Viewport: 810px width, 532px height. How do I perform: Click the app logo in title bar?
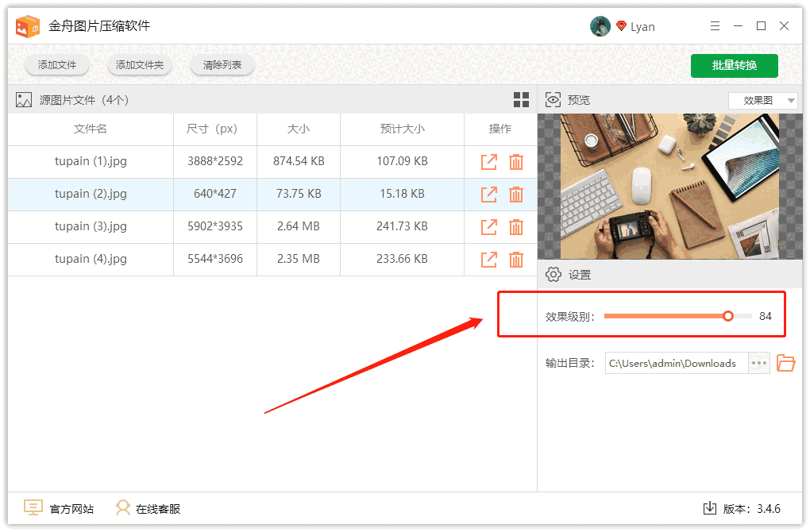(29, 25)
